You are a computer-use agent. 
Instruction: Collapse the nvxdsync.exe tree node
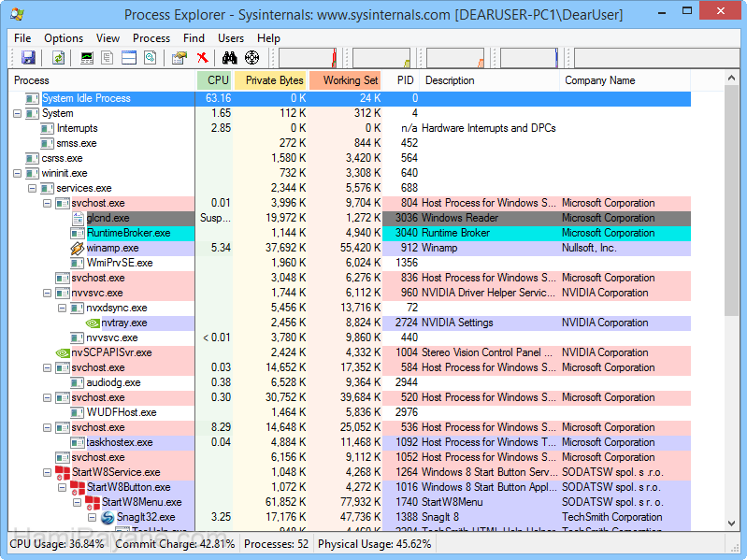[62, 309]
